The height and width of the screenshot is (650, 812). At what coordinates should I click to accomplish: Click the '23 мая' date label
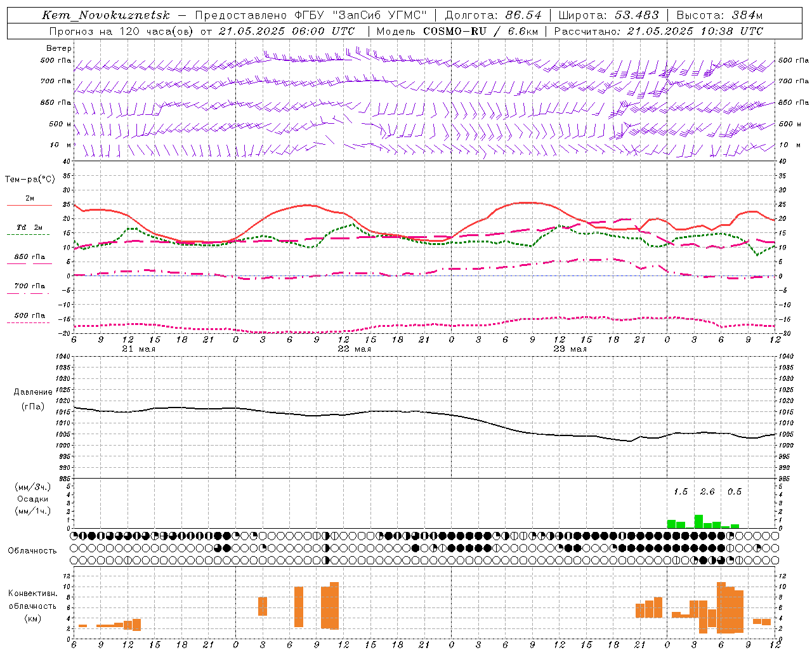click(x=570, y=349)
